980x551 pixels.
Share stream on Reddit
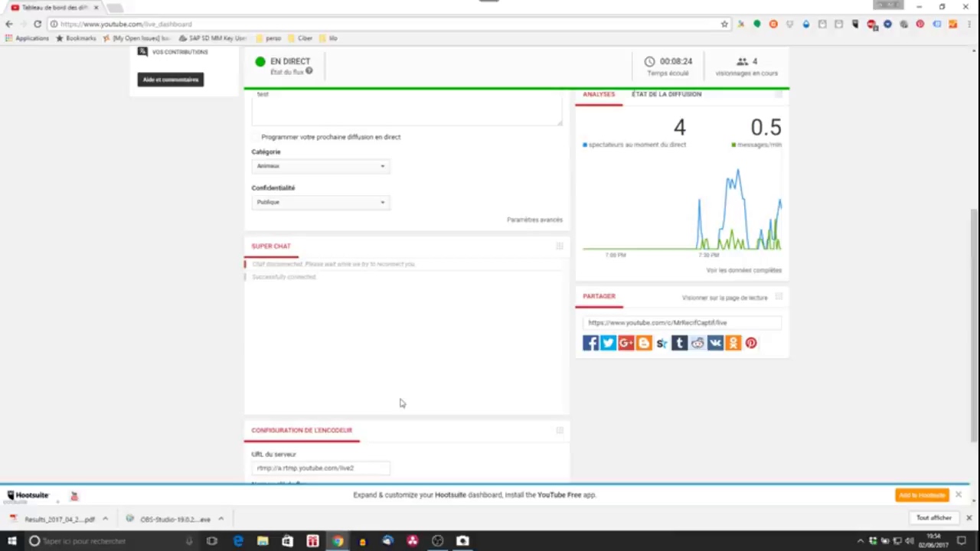(x=697, y=343)
